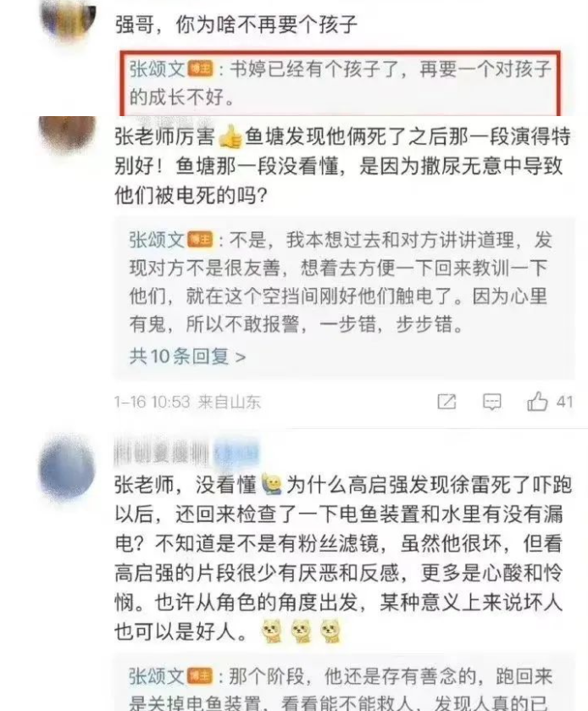Tap the blue badge beside the blurred username

coord(236,453)
